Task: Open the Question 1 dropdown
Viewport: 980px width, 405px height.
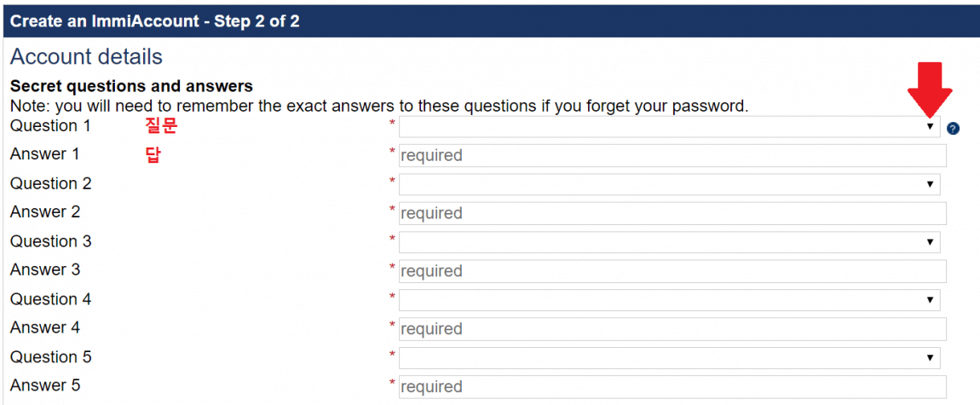Action: [x=669, y=127]
